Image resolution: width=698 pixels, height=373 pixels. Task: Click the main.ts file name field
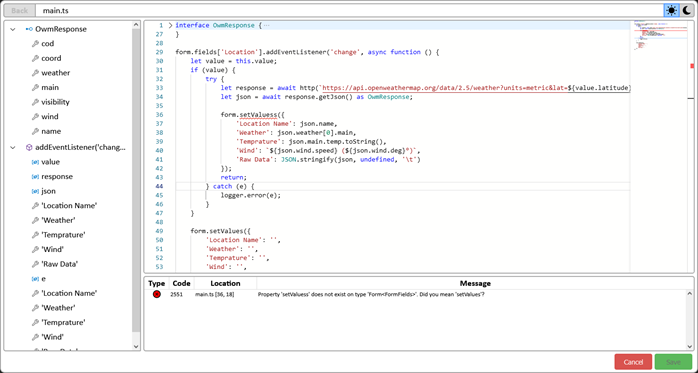349,10
